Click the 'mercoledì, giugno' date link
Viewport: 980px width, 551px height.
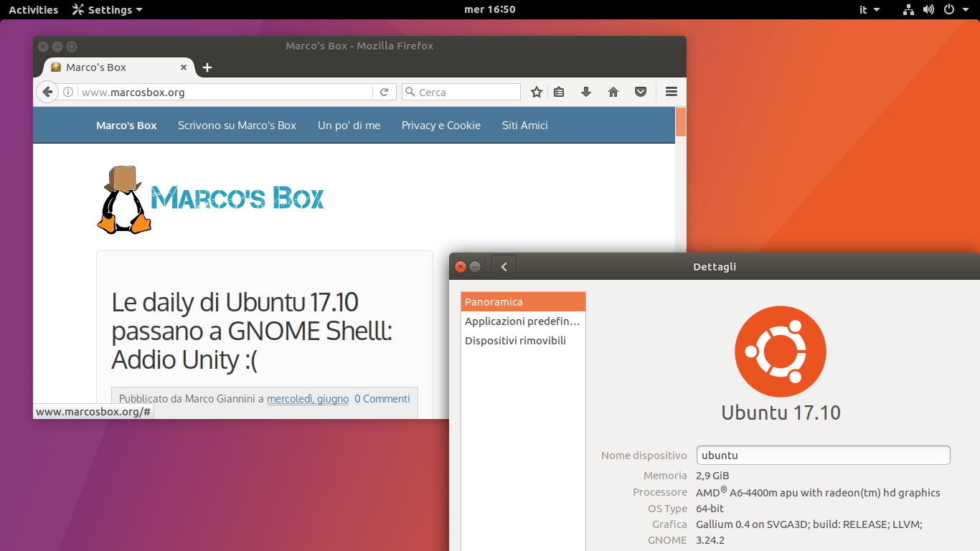point(308,399)
